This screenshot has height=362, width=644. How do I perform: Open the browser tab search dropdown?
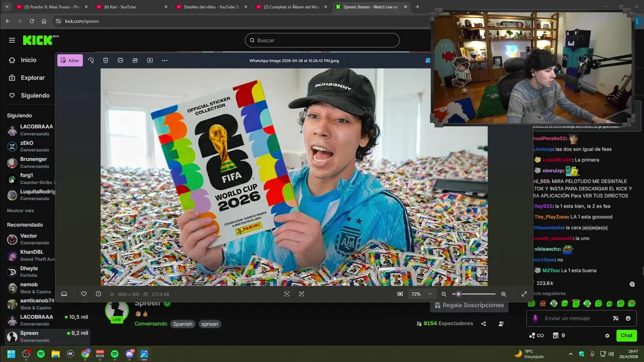[x=7, y=7]
